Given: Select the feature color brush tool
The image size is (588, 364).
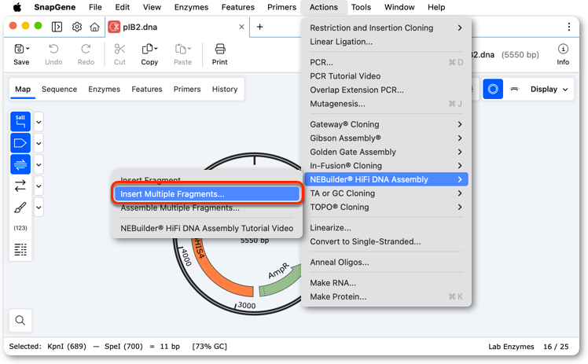Looking at the screenshot, I should tap(20, 208).
